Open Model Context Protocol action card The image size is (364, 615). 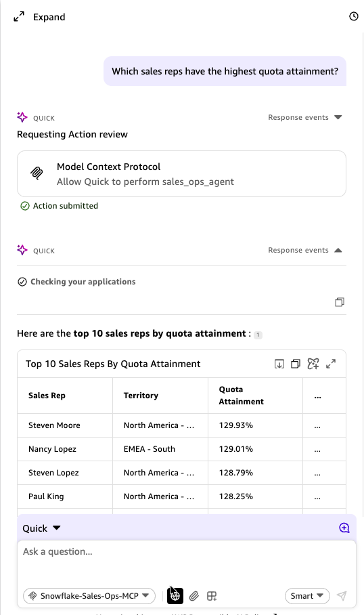click(181, 174)
